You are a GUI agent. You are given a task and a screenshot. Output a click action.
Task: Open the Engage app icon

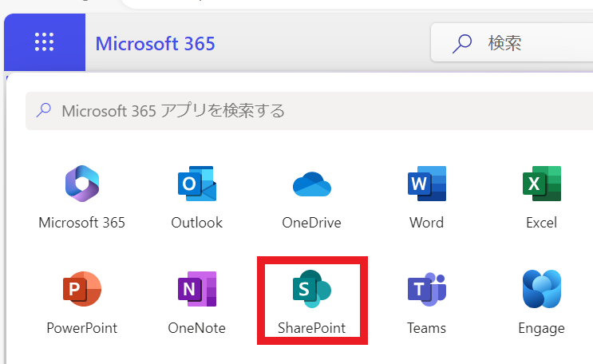tap(542, 289)
